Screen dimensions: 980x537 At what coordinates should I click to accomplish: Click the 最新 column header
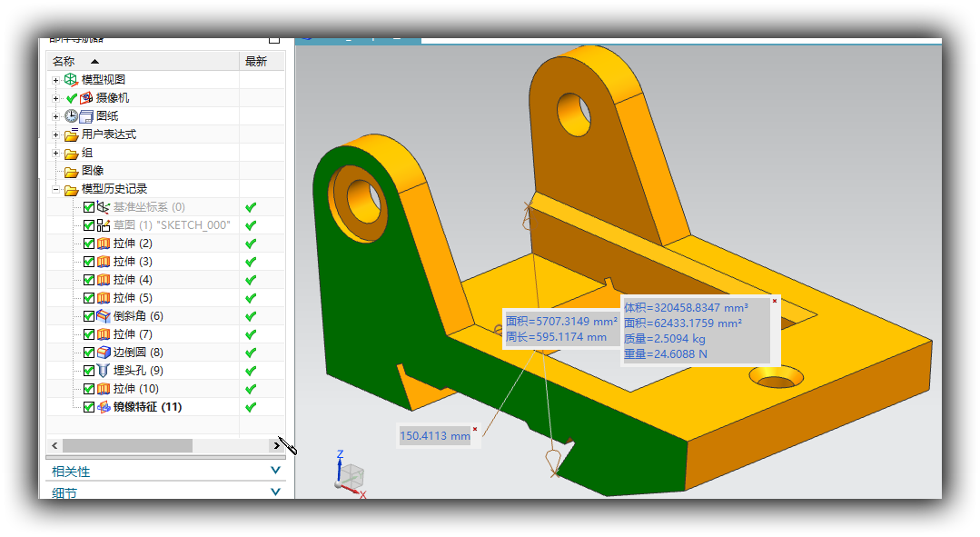point(256,61)
